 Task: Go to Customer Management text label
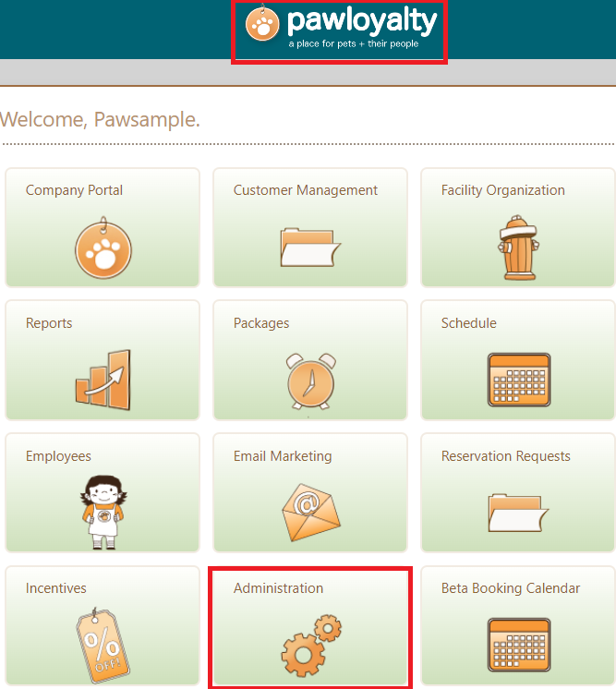[x=306, y=190]
